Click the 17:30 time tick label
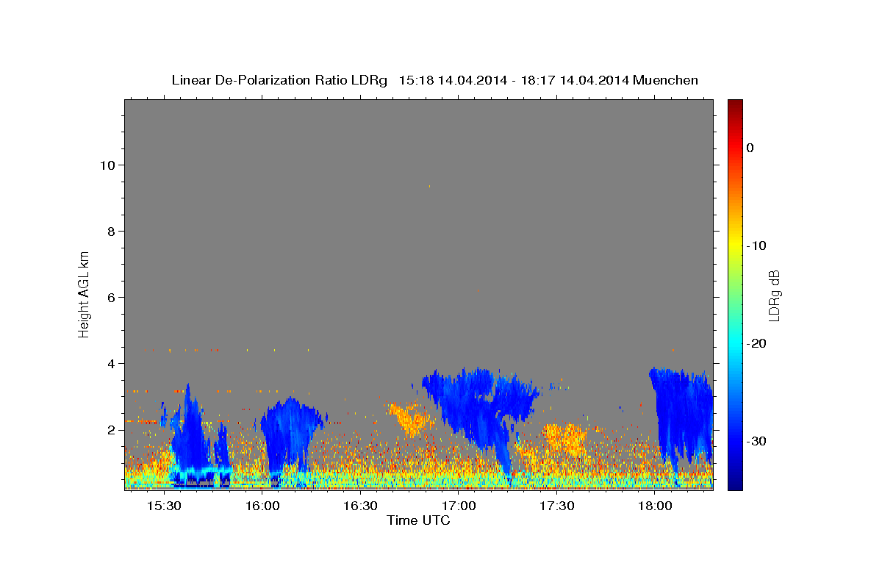 click(556, 506)
